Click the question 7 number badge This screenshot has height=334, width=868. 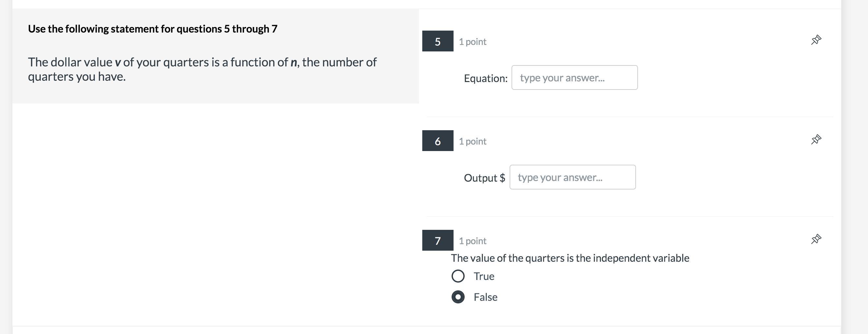(437, 240)
